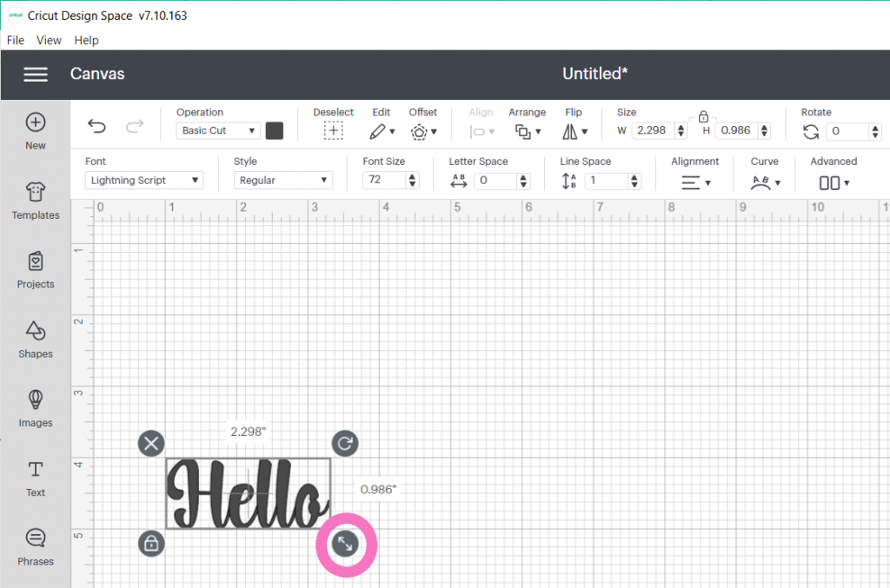Open the Style Regular dropdown

click(x=283, y=181)
